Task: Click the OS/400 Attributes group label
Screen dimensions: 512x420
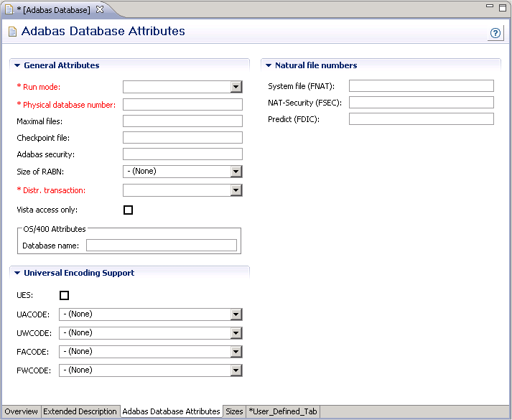Action: (x=54, y=229)
